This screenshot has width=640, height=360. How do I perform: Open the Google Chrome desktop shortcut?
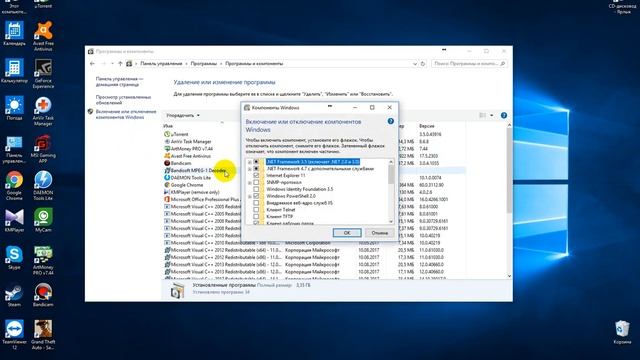tap(14, 186)
